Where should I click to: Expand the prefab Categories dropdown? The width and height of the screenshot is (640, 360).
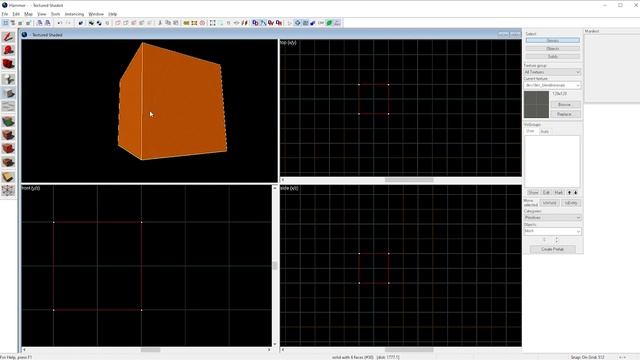pos(552,218)
